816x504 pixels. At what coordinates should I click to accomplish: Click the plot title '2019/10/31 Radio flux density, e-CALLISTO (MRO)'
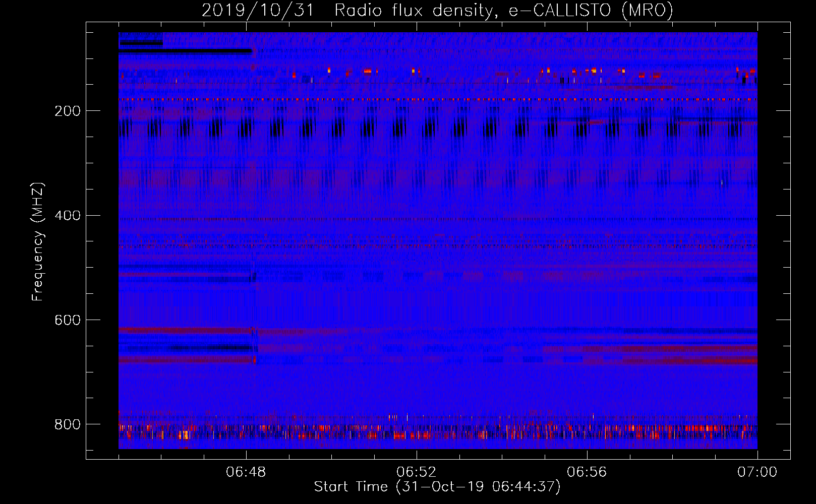pyautogui.click(x=437, y=10)
